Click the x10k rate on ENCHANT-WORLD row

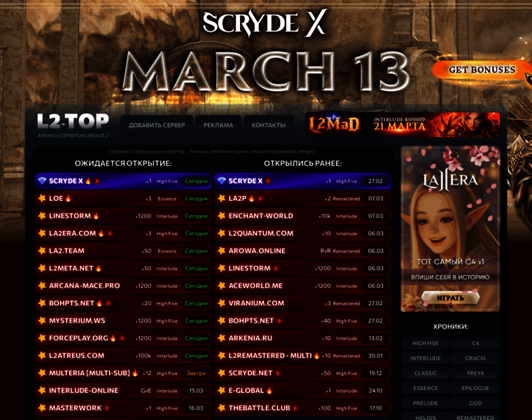click(x=325, y=216)
